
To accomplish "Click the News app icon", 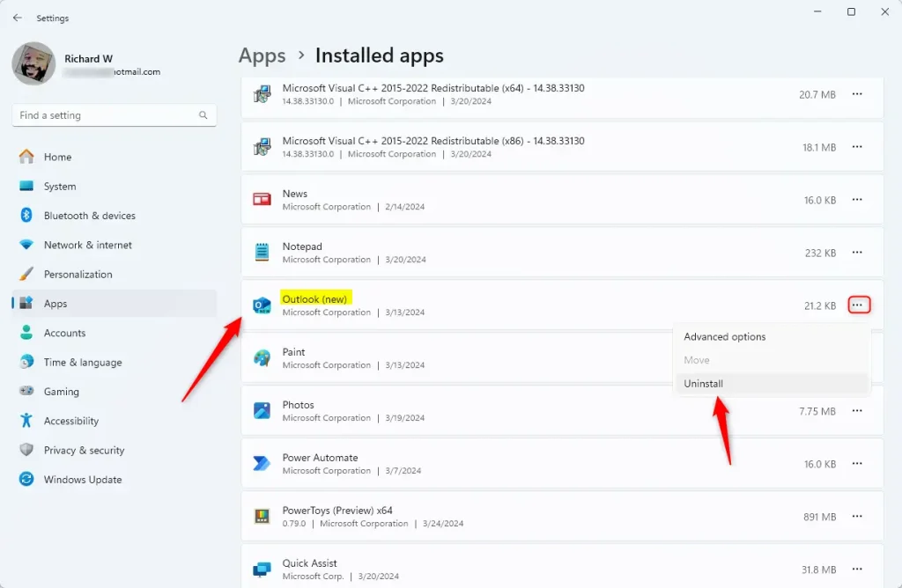I will pyautogui.click(x=262, y=200).
